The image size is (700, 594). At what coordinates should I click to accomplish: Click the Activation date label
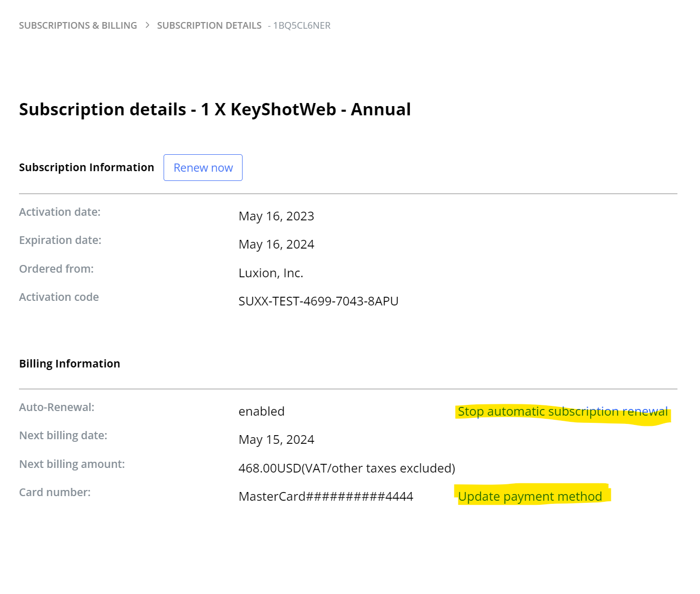click(59, 212)
